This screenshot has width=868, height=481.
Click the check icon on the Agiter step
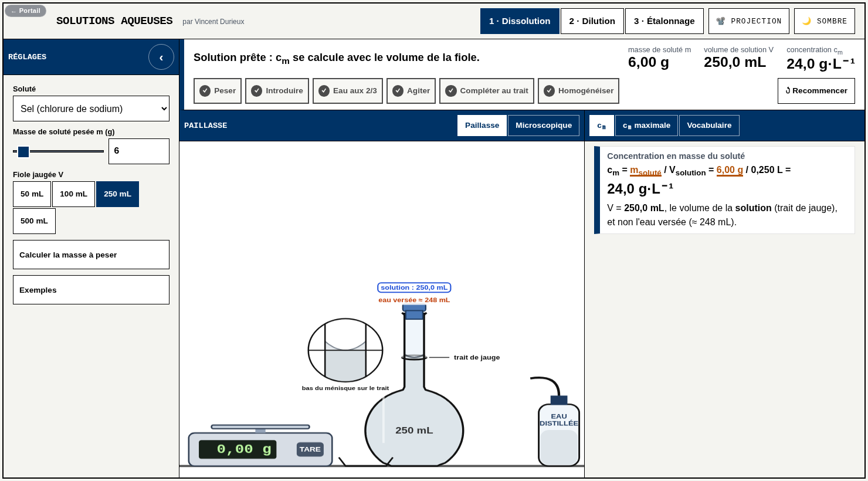click(x=398, y=91)
